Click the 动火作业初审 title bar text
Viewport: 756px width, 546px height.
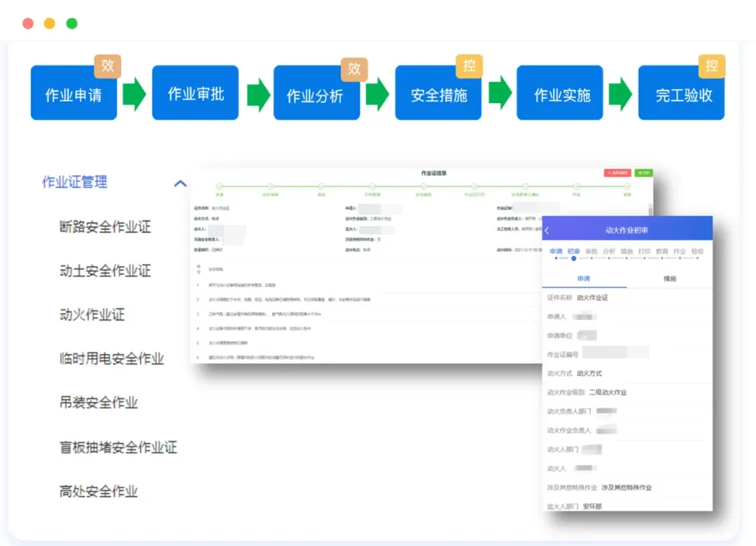coord(626,230)
